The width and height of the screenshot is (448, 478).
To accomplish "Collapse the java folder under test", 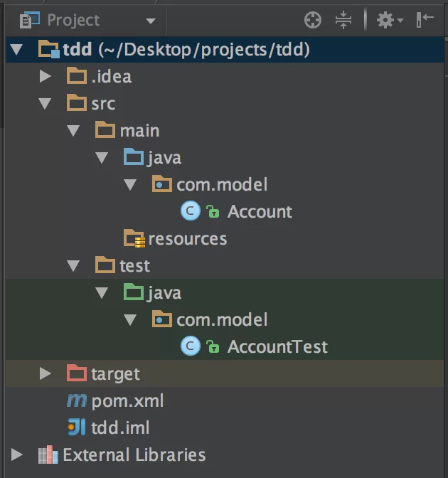I will [102, 292].
